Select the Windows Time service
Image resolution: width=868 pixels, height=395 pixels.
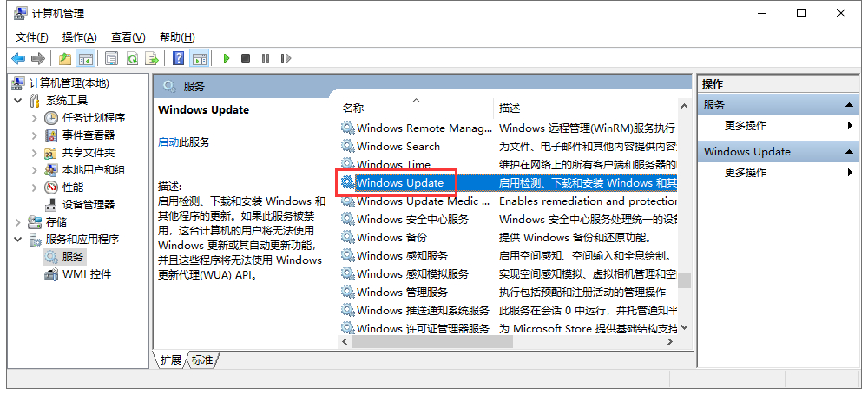pos(508,165)
